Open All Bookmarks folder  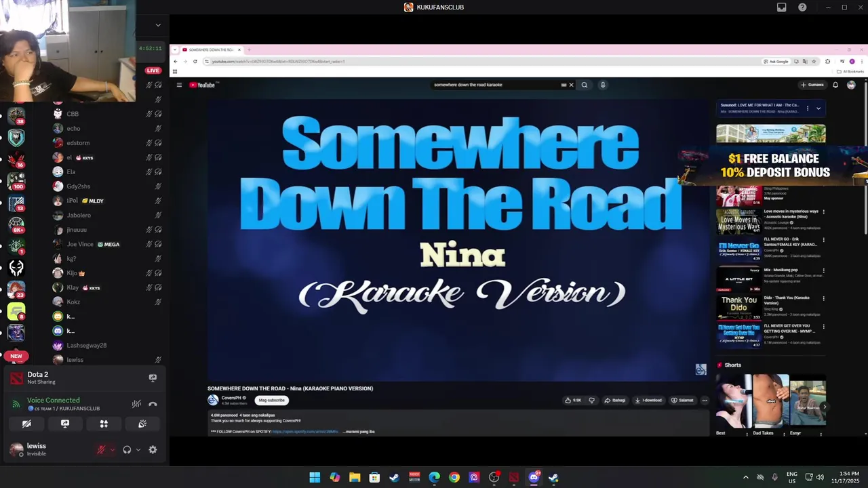coord(850,71)
